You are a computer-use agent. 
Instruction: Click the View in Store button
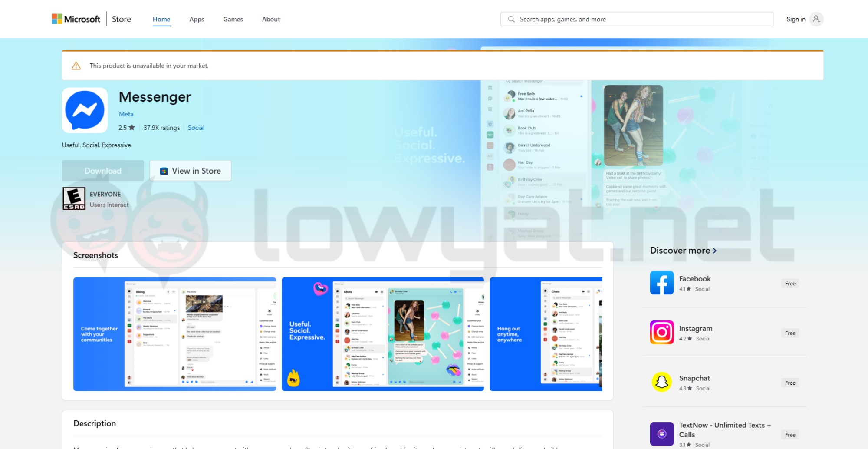click(190, 170)
